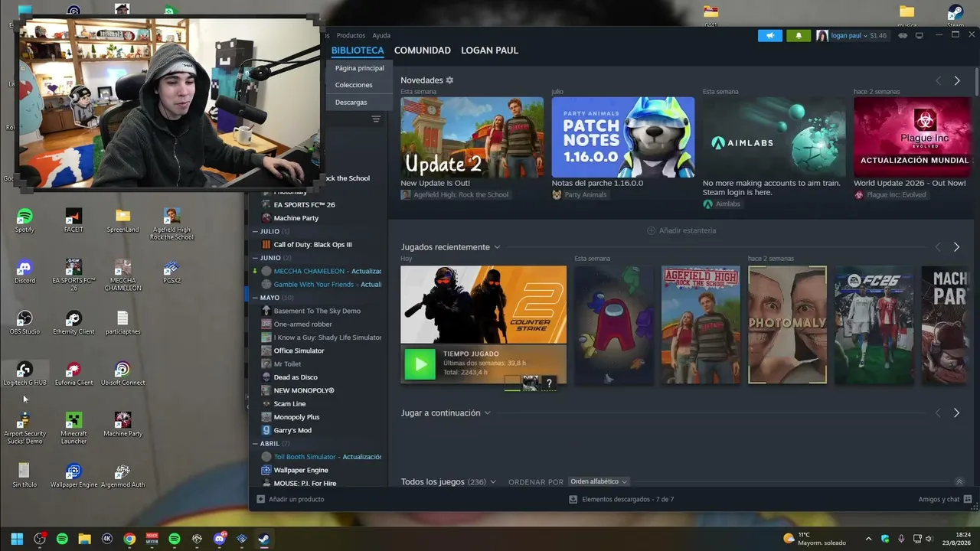This screenshot has height=551, width=980.
Task: Open the LOGAN PAUL profile tab
Action: click(489, 51)
